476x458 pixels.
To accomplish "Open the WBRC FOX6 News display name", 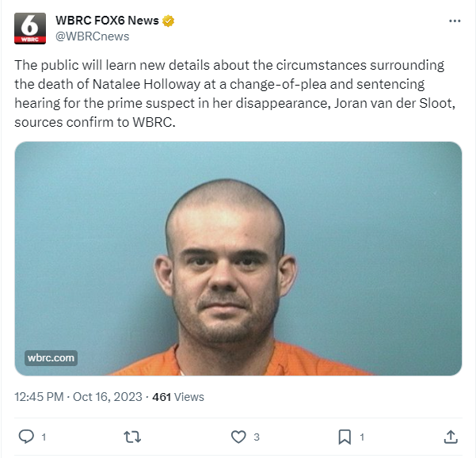I will (107, 21).
